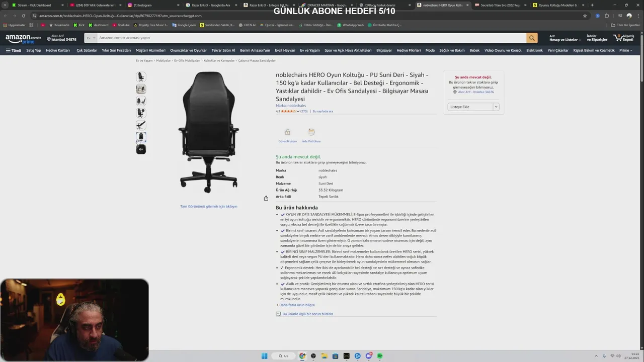Open WhatsApp Web bookmark

point(350,25)
